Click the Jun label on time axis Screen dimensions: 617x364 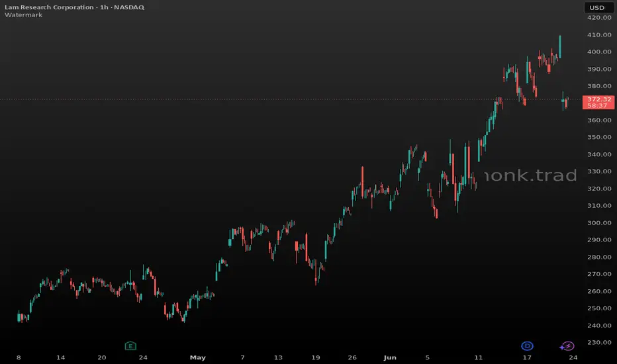(389, 357)
